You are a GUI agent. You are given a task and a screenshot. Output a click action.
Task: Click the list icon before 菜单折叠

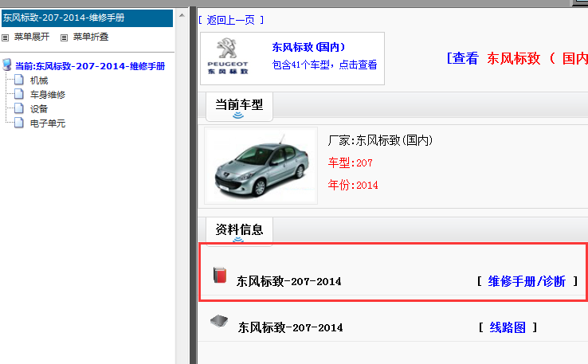[x=64, y=37]
